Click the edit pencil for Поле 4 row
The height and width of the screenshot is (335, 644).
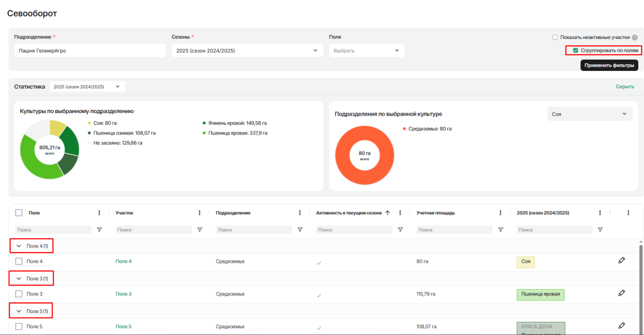(621, 260)
